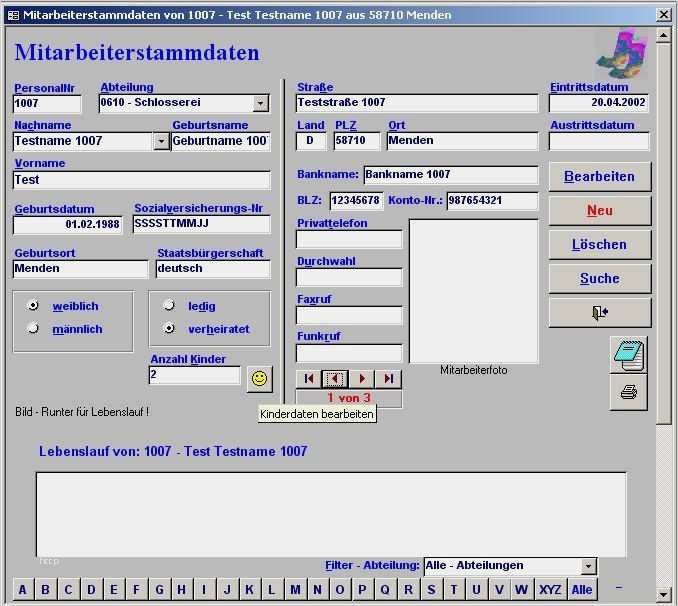The height and width of the screenshot is (606, 678).
Task: Print using the printer icon
Action: click(629, 392)
